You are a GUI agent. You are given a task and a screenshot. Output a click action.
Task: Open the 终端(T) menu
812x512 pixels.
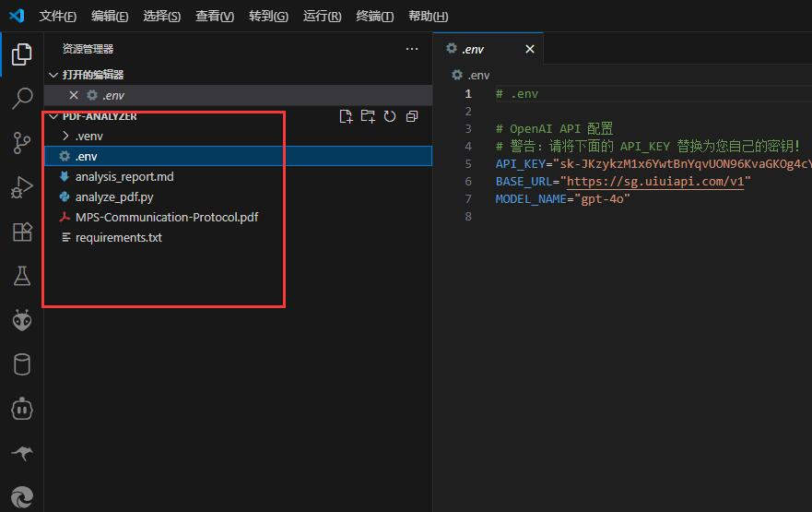375,16
